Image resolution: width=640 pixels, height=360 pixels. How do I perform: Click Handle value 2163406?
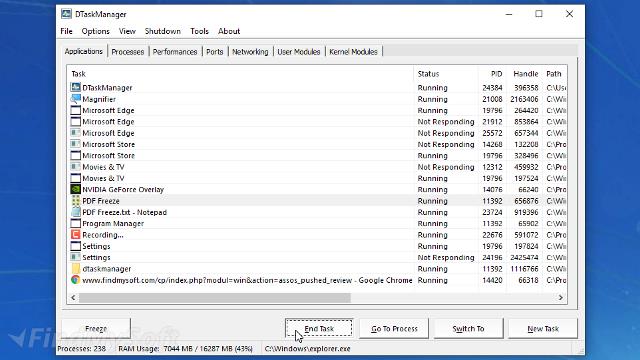(524, 99)
